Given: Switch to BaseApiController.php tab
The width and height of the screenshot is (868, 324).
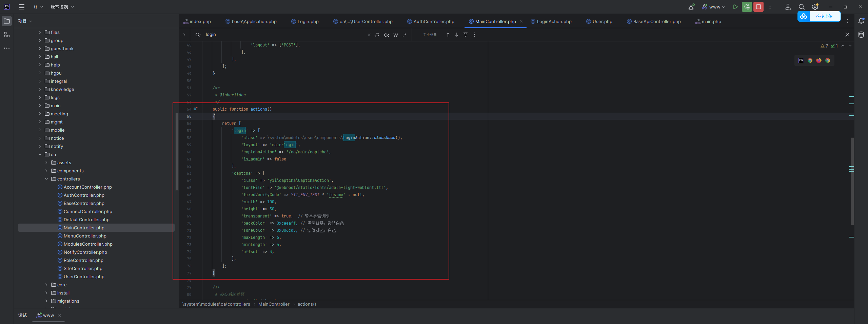Looking at the screenshot, I should pos(654,21).
